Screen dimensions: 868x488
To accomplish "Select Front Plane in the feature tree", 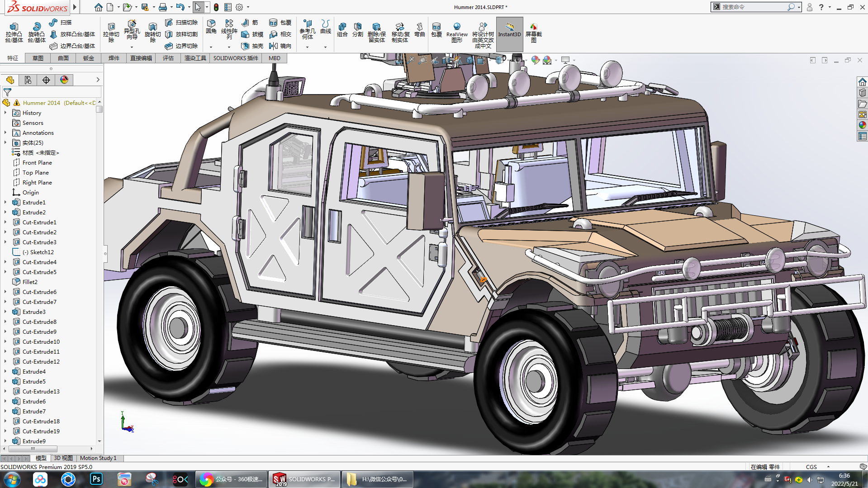I will (37, 162).
